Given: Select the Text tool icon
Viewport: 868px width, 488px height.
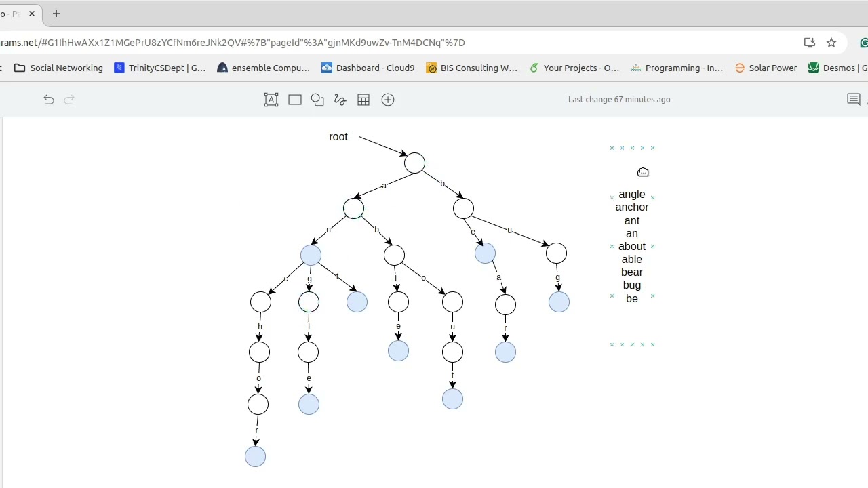Looking at the screenshot, I should (x=271, y=100).
